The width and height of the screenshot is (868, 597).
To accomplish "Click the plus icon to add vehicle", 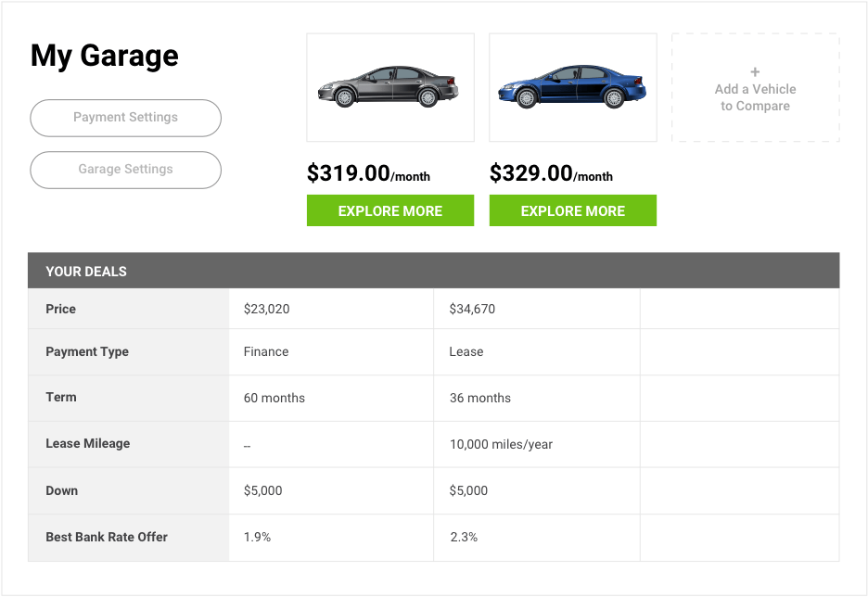I will point(755,71).
